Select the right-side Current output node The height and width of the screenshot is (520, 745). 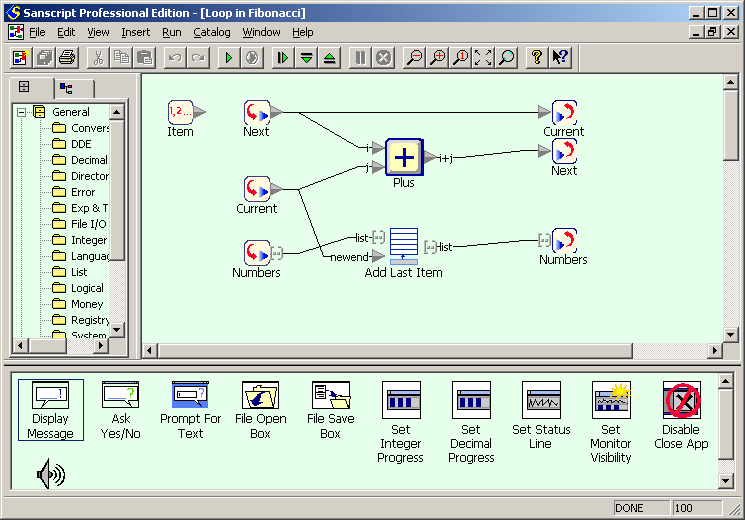[x=564, y=113]
